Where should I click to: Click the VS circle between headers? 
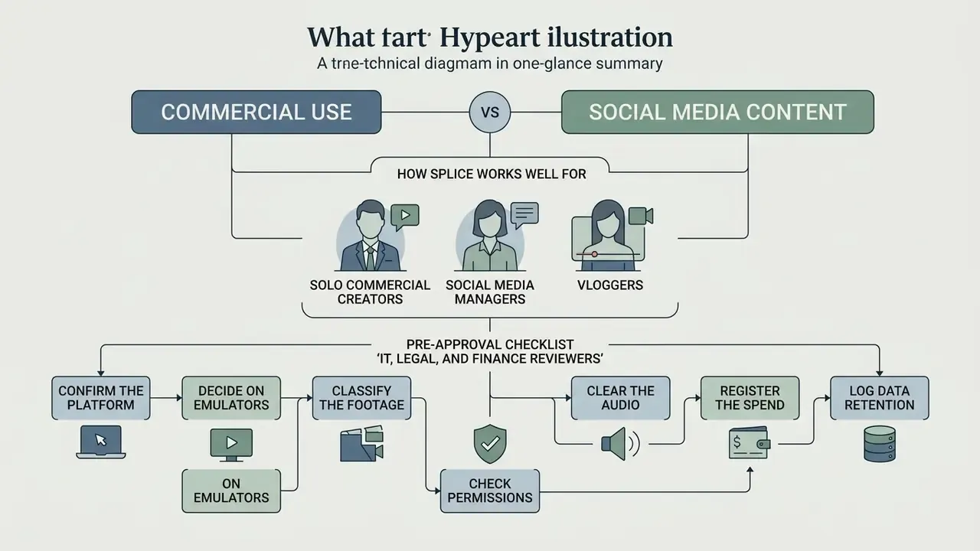[x=489, y=112]
